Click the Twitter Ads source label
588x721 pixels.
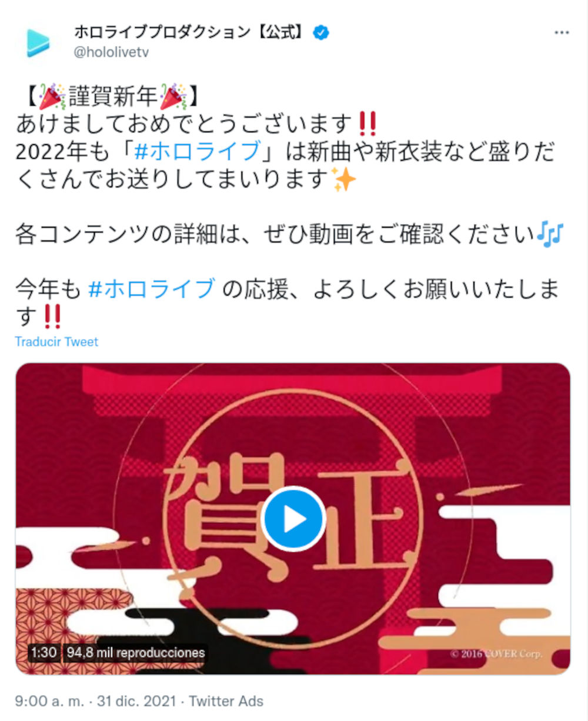tap(226, 701)
